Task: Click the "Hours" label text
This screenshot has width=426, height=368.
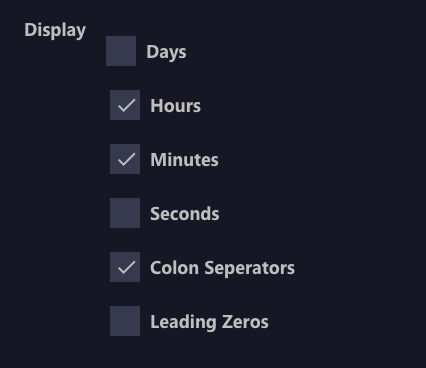Action: [x=176, y=106]
